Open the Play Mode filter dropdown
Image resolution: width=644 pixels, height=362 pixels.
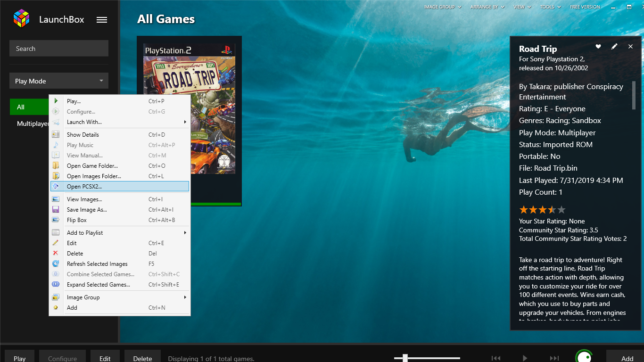point(59,81)
